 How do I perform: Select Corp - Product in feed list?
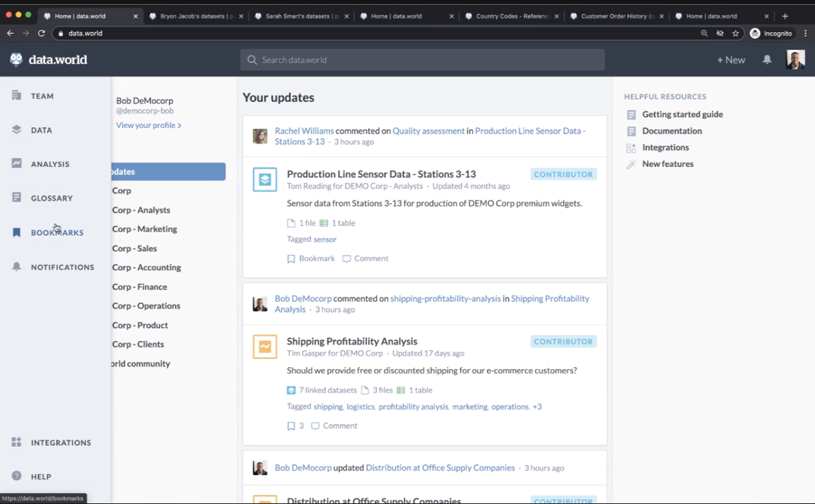(140, 326)
